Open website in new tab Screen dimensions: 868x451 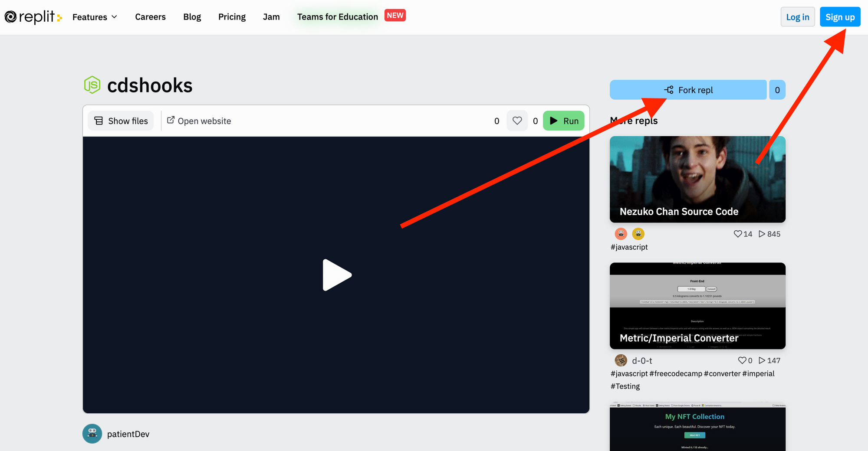pyautogui.click(x=199, y=121)
